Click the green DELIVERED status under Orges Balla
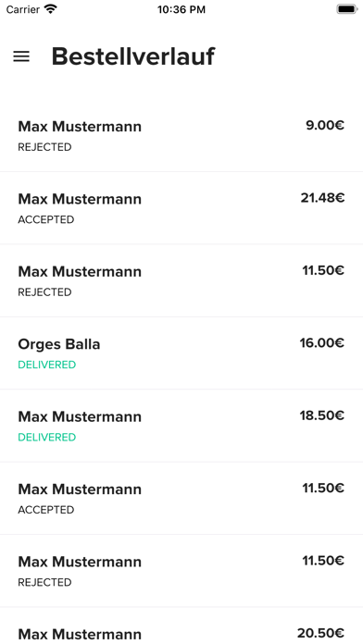Viewport: 363px width, 644px height. click(x=47, y=365)
